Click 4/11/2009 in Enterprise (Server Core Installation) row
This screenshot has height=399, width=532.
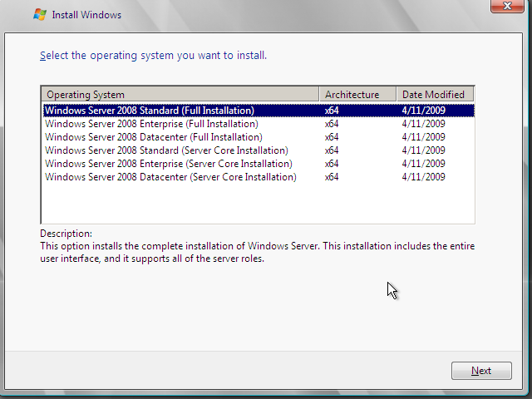423,164
